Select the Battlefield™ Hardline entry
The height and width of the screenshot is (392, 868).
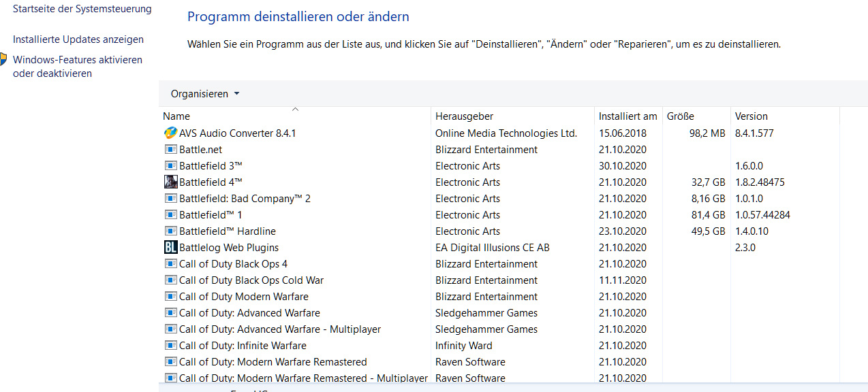228,231
